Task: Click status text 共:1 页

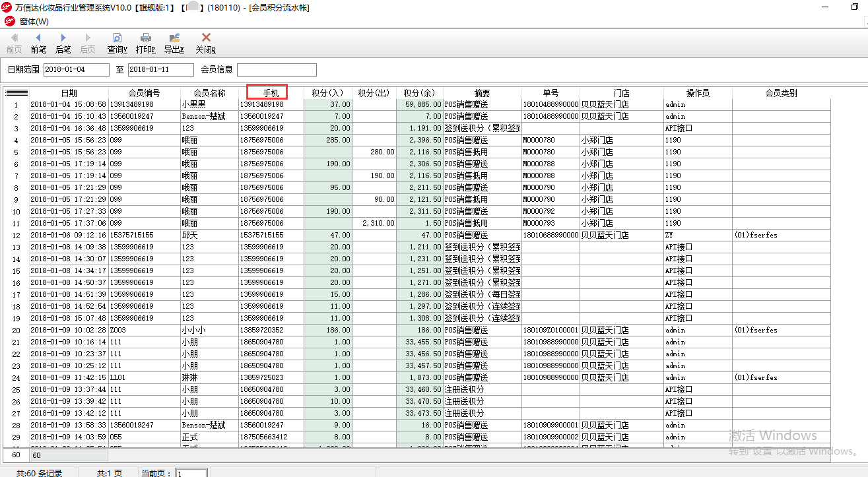Action: (110, 473)
